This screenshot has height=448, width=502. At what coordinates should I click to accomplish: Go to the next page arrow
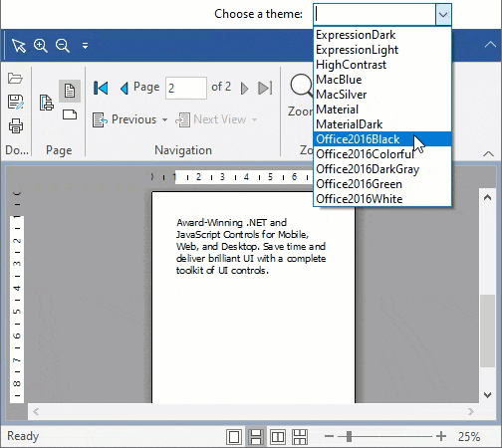tap(244, 89)
